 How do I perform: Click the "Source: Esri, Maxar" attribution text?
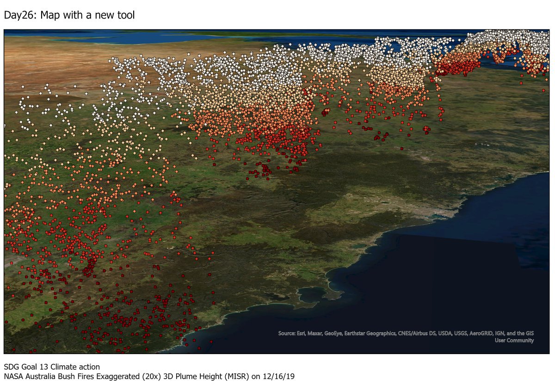[x=301, y=333]
